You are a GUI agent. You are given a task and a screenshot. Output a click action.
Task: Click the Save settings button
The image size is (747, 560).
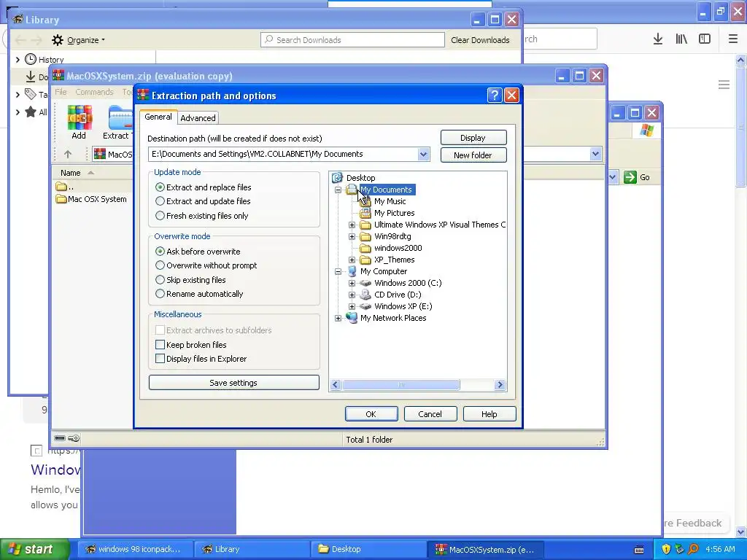tap(233, 382)
